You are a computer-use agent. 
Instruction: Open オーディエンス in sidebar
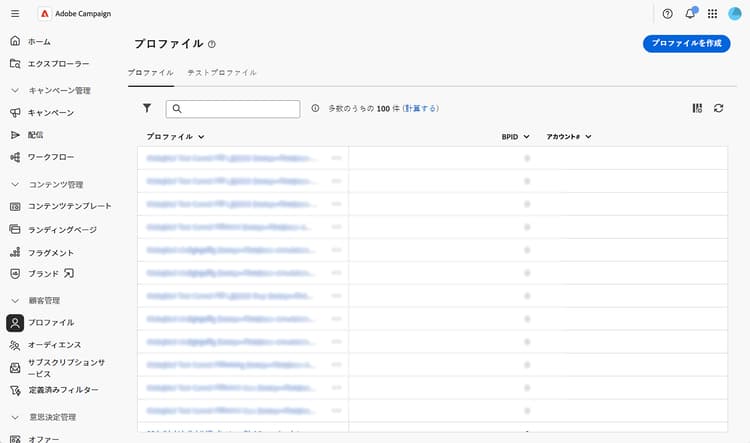coord(55,345)
